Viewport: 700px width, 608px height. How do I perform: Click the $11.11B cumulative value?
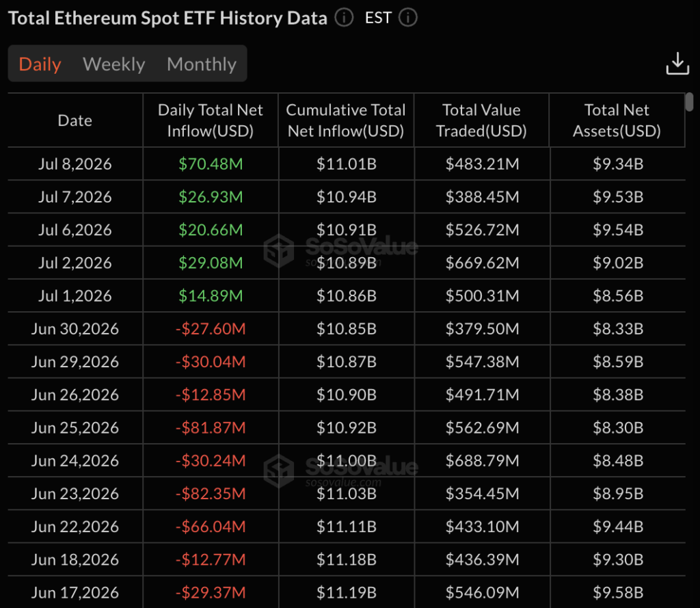[x=347, y=527]
